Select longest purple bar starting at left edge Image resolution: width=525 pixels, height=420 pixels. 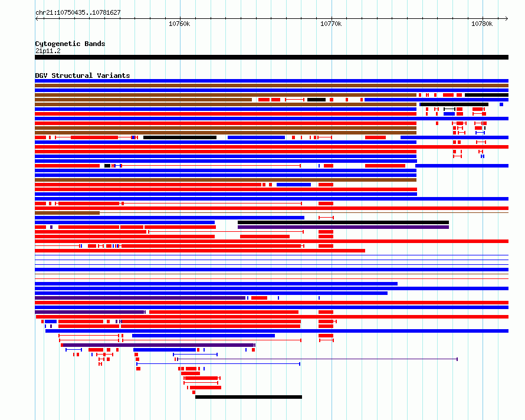[x=140, y=298]
